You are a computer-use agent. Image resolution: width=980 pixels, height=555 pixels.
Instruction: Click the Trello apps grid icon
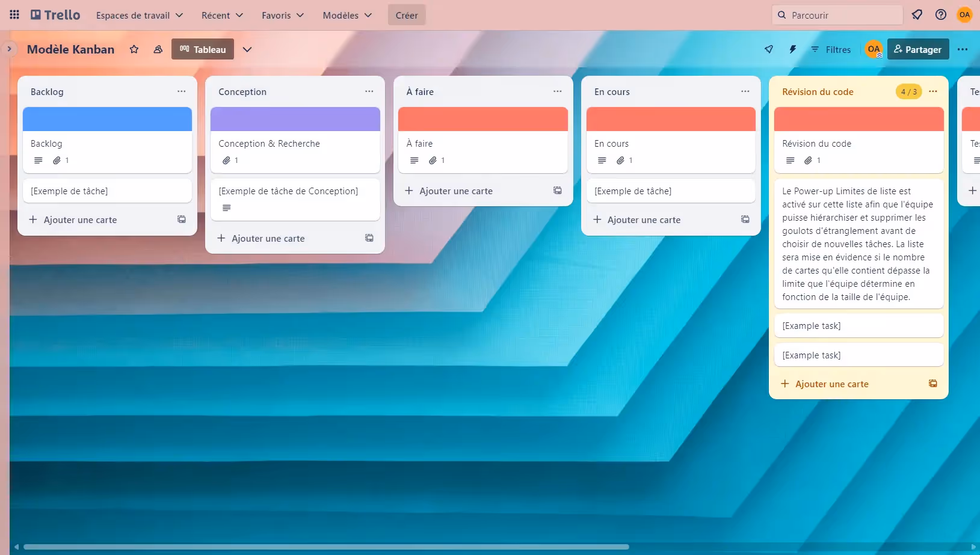13,14
